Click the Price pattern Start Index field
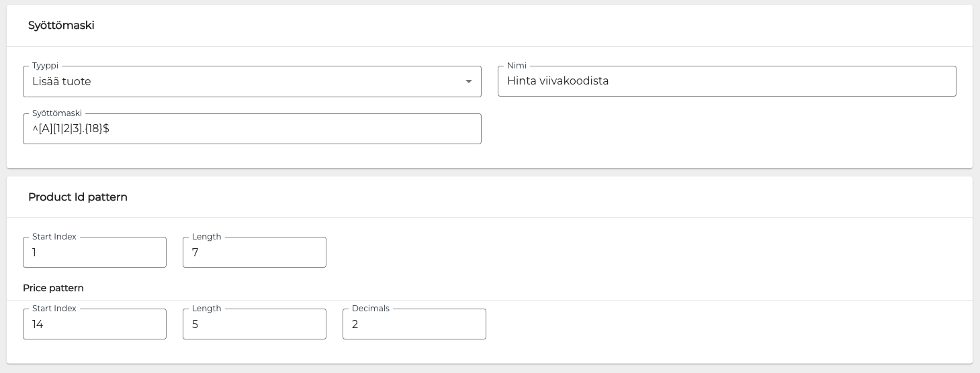 (95, 325)
